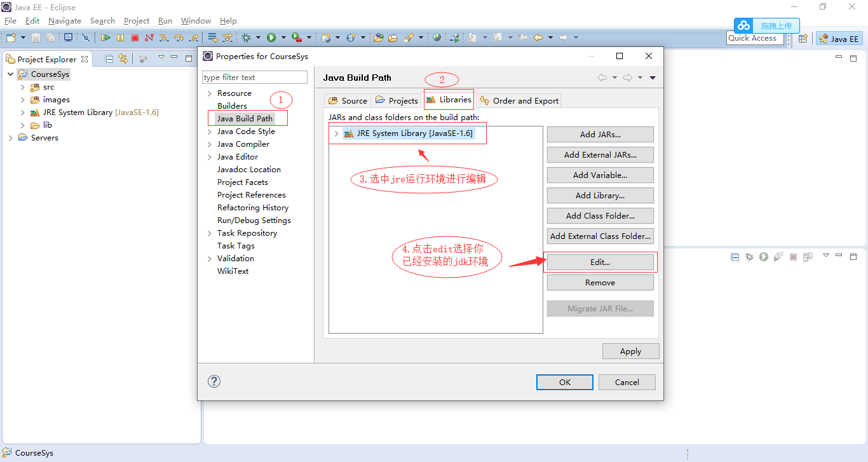Click the Suspend debug icon
Image resolution: width=868 pixels, height=462 pixels.
point(120,37)
